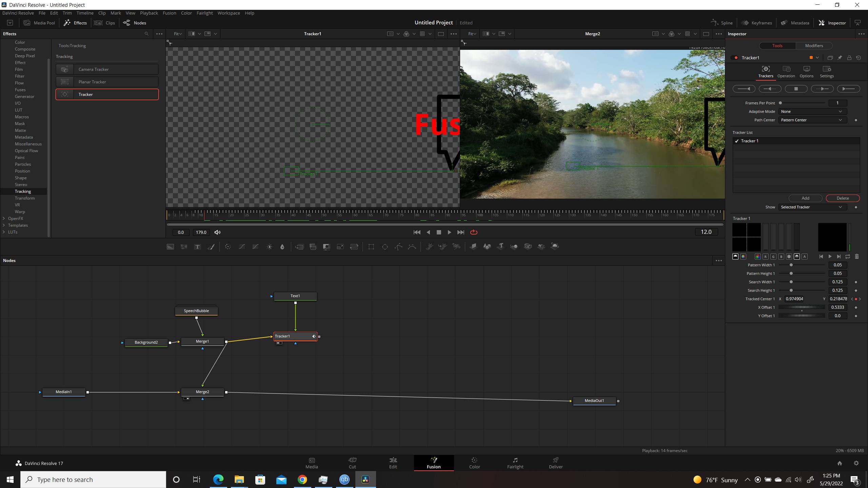Drag the Pattern Width 1 slider
The width and height of the screenshot is (868, 488).
(x=791, y=265)
